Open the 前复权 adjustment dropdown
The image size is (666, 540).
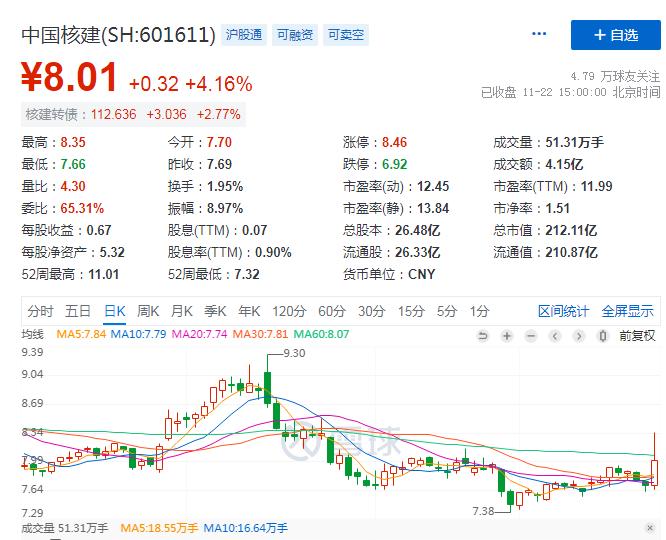click(x=637, y=336)
